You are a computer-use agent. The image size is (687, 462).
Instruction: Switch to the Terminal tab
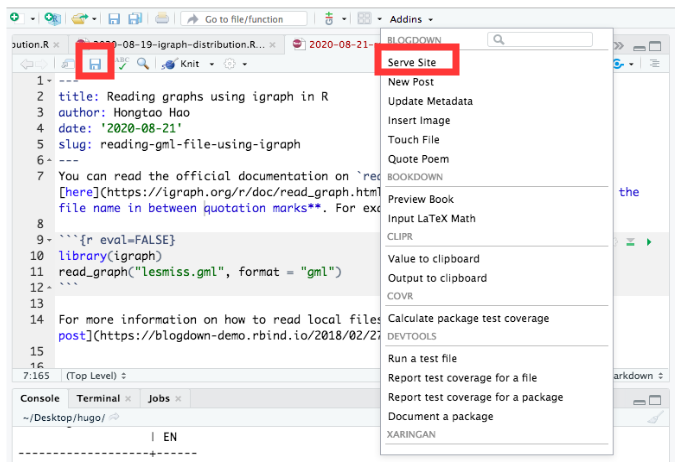coord(98,398)
